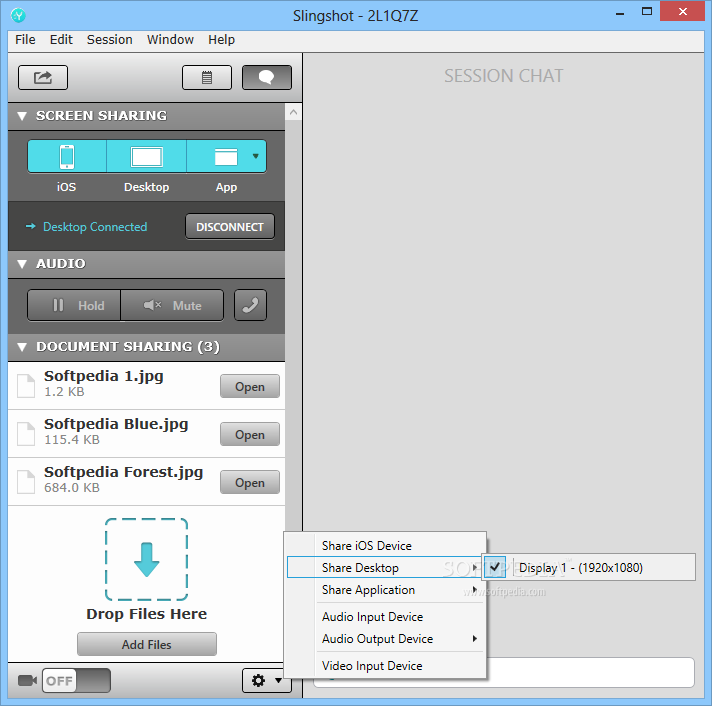The image size is (712, 706).
Task: Click the Desktop Connected status text
Action: tap(95, 227)
